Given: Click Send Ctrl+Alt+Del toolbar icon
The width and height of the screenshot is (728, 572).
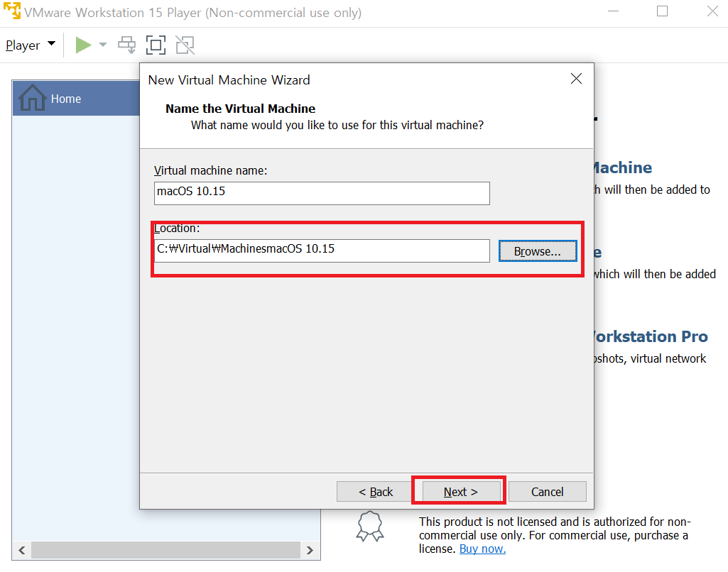Looking at the screenshot, I should [127, 45].
